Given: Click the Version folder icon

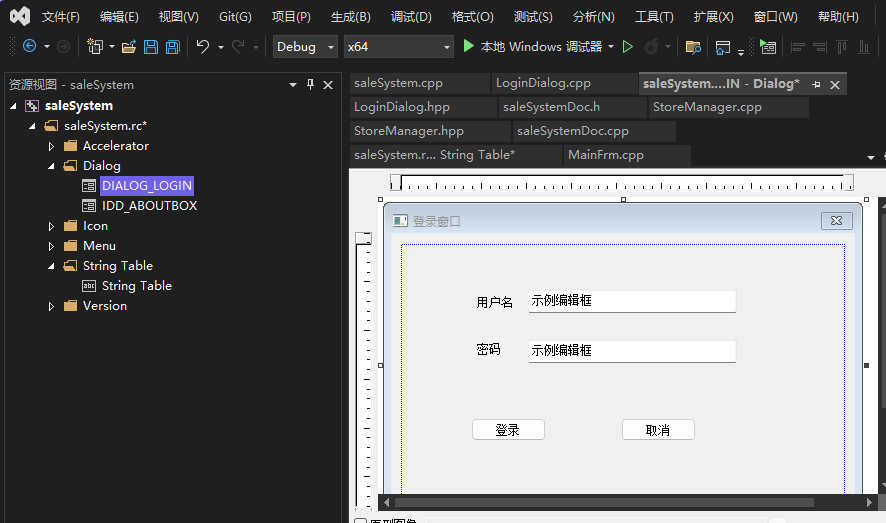Looking at the screenshot, I should tap(70, 306).
